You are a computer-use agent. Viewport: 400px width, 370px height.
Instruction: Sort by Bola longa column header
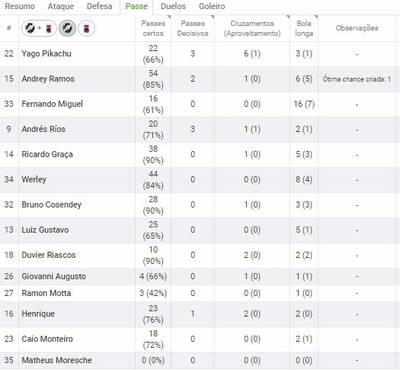[304, 28]
